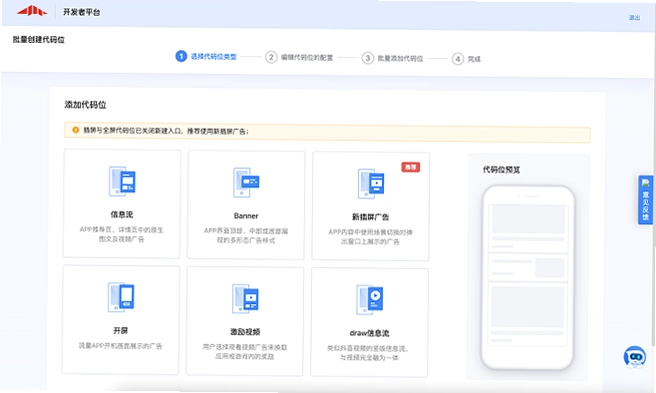Screen dimensions: 656x393
Task: Open the 意见反馈 side feedback button
Action: click(646, 200)
